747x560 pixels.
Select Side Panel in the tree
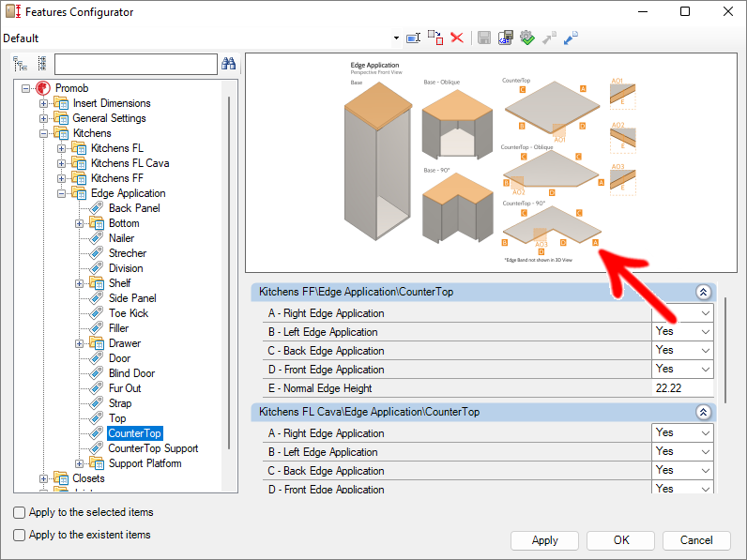132,298
